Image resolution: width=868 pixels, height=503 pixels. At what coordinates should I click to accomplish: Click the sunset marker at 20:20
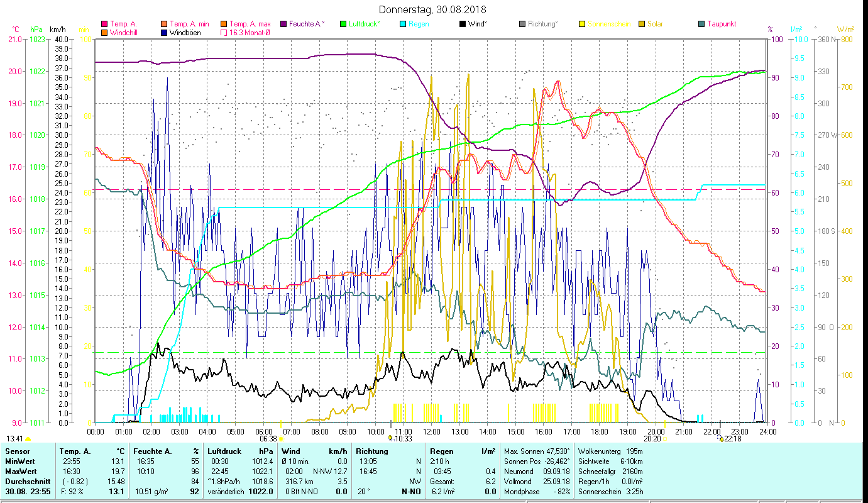click(665, 439)
